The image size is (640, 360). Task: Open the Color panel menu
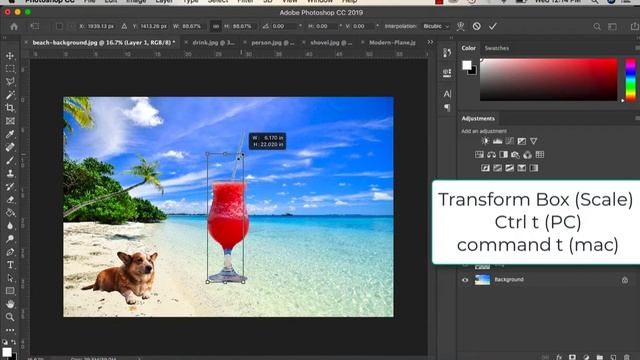638,48
